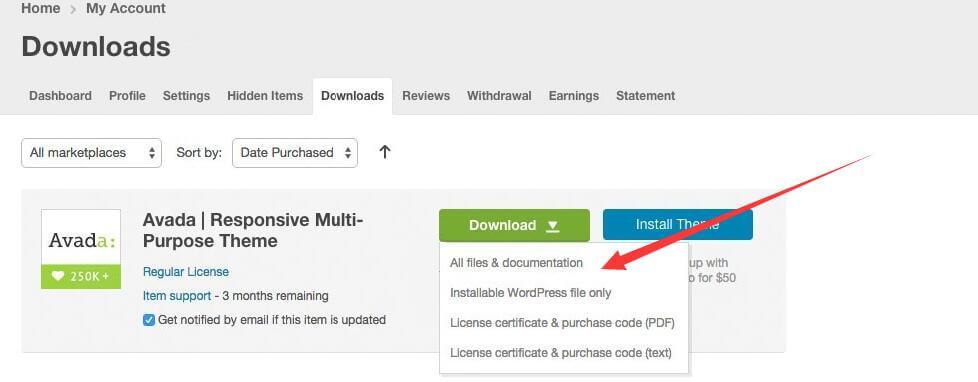Switch to the Dashboard tab
The image size is (978, 382).
pyautogui.click(x=61, y=96)
